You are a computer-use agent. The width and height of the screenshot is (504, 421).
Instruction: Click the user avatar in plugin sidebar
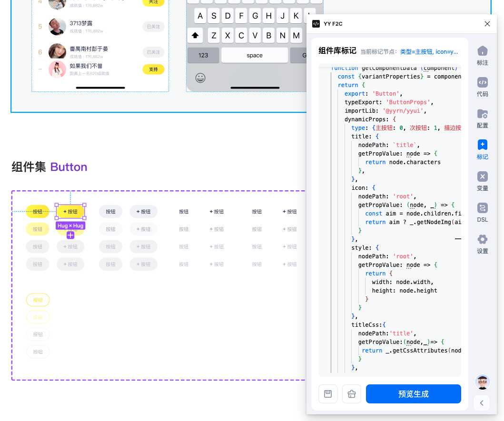pos(482,382)
